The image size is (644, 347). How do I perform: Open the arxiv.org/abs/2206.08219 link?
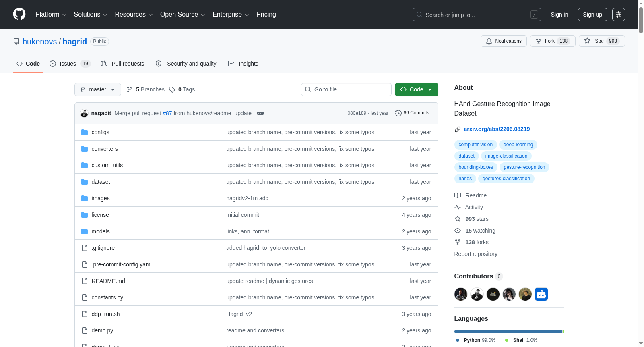(497, 129)
